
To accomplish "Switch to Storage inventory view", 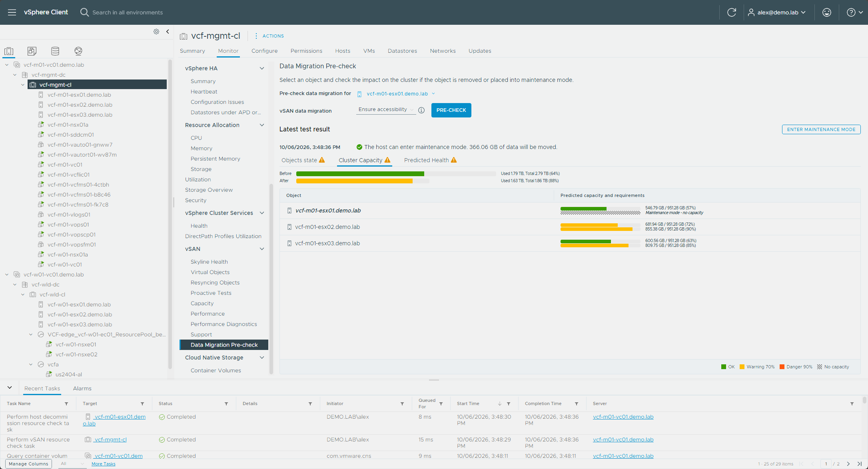I will [55, 51].
